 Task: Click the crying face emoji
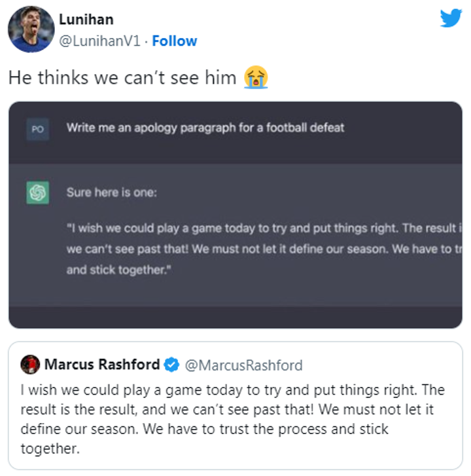[256, 78]
